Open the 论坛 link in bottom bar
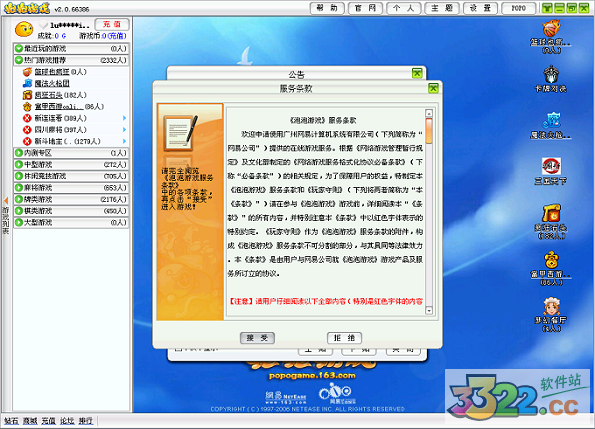This screenshot has height=429, width=595. pyautogui.click(x=67, y=421)
